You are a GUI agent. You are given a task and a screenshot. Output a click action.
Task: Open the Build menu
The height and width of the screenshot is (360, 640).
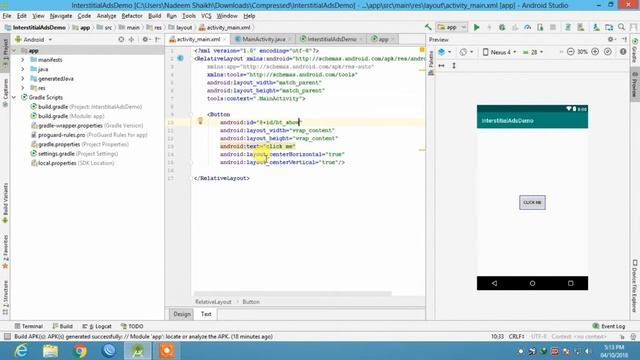[154, 16]
